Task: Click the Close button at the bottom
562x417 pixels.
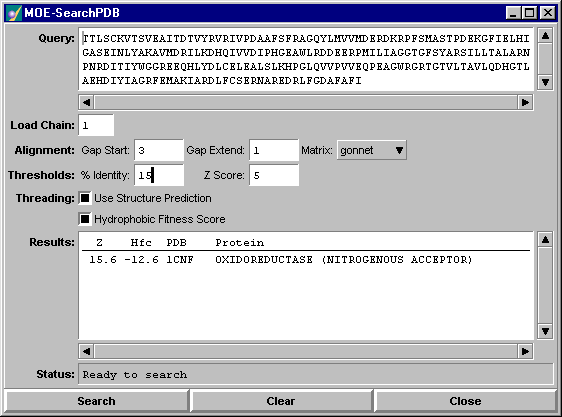Action: (x=465, y=401)
